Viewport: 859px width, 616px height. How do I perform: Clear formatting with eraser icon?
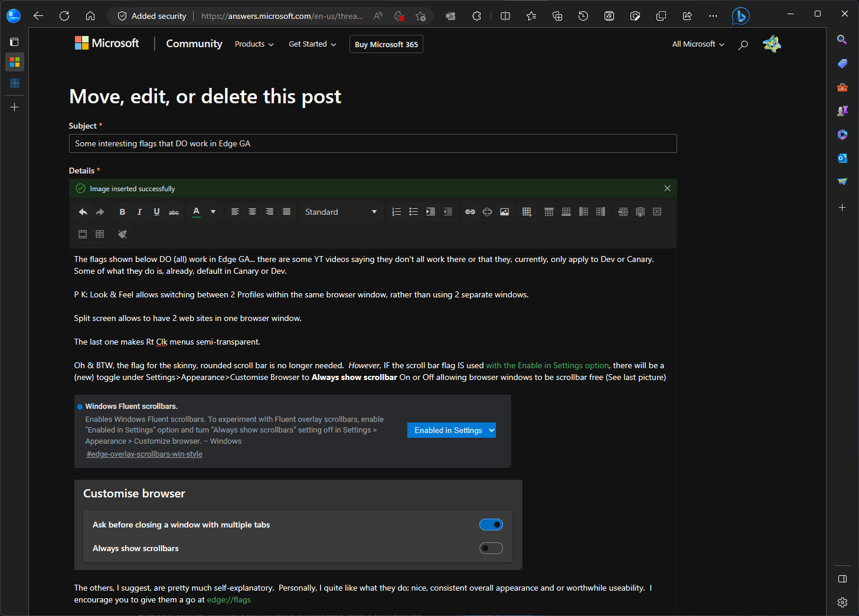pyautogui.click(x=122, y=234)
